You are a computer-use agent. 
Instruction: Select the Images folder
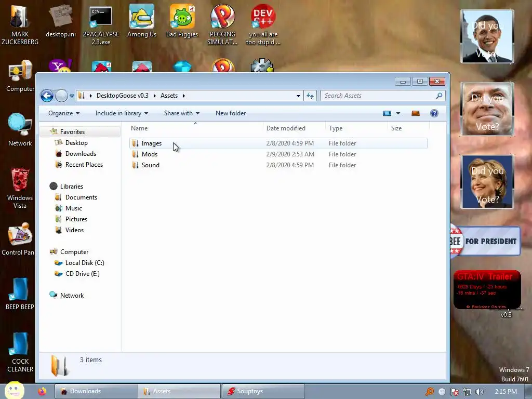pyautogui.click(x=278, y=143)
